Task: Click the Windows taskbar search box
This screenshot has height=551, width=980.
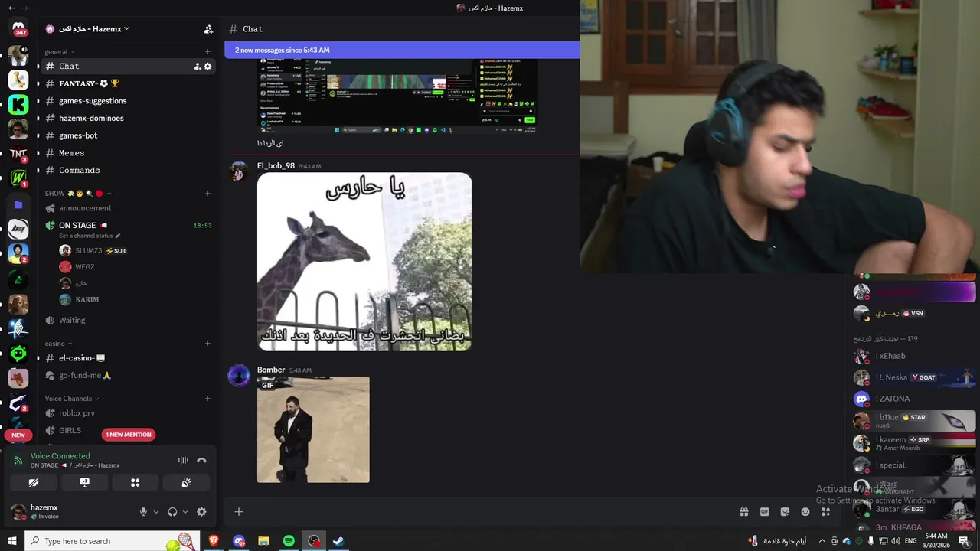Action: 113,541
